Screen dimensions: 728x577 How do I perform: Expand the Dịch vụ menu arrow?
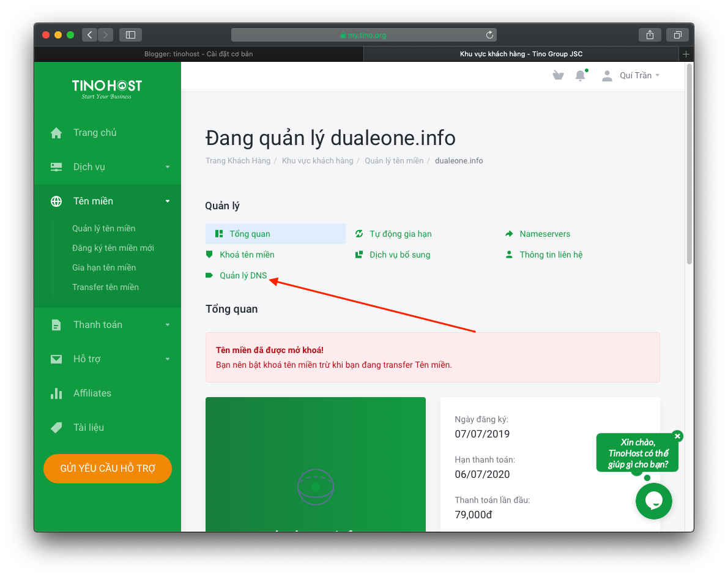168,167
